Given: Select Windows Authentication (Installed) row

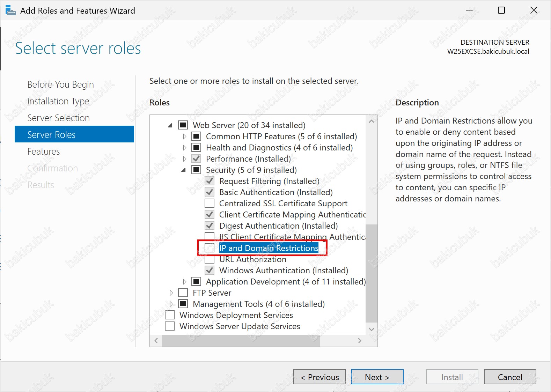Looking at the screenshot, I should (x=284, y=270).
